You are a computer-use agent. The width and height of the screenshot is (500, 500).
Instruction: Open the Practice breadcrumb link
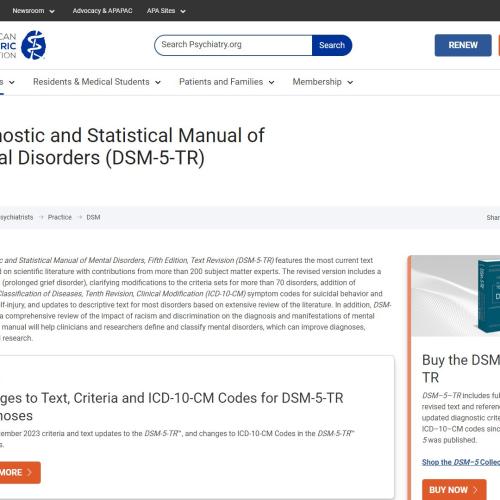(60, 217)
